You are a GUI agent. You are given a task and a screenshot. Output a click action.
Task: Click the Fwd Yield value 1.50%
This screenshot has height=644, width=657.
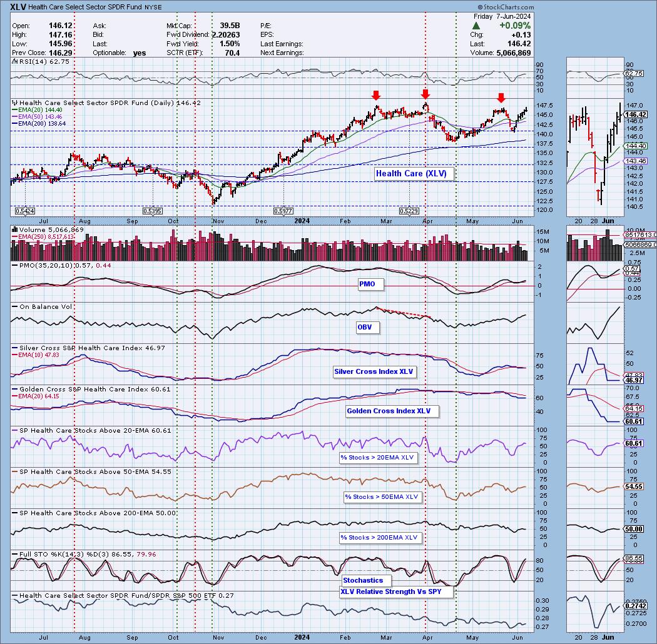(x=229, y=44)
